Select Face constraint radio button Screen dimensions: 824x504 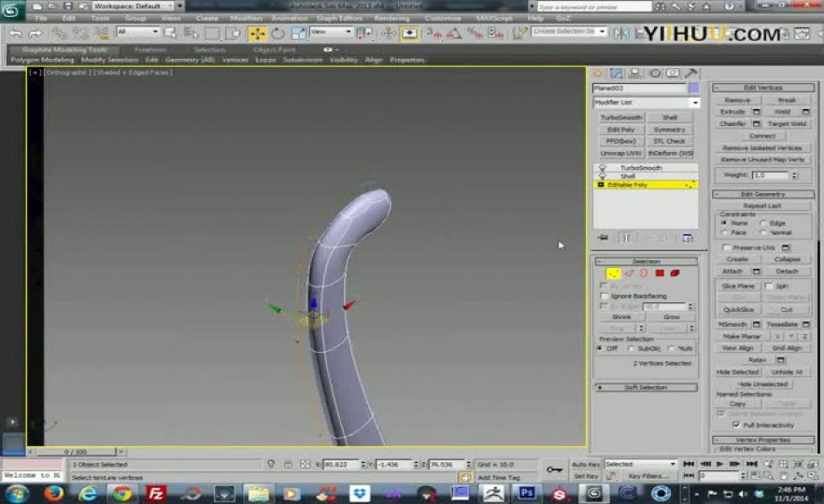(x=725, y=232)
